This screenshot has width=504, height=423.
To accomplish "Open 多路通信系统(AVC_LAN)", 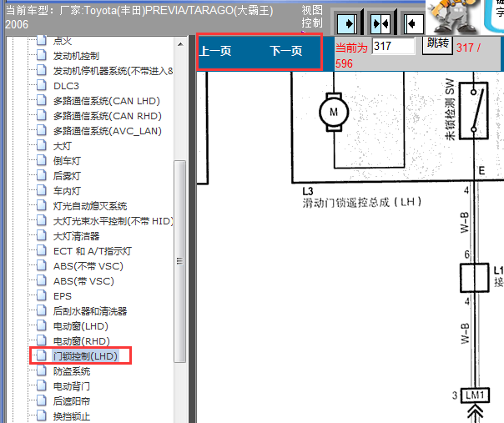I will 108,131.
